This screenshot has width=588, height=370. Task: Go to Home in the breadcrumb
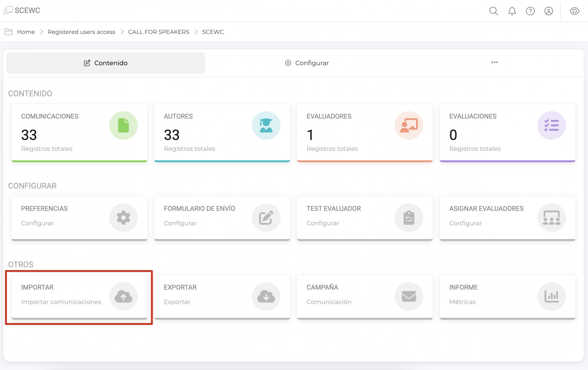click(x=26, y=32)
